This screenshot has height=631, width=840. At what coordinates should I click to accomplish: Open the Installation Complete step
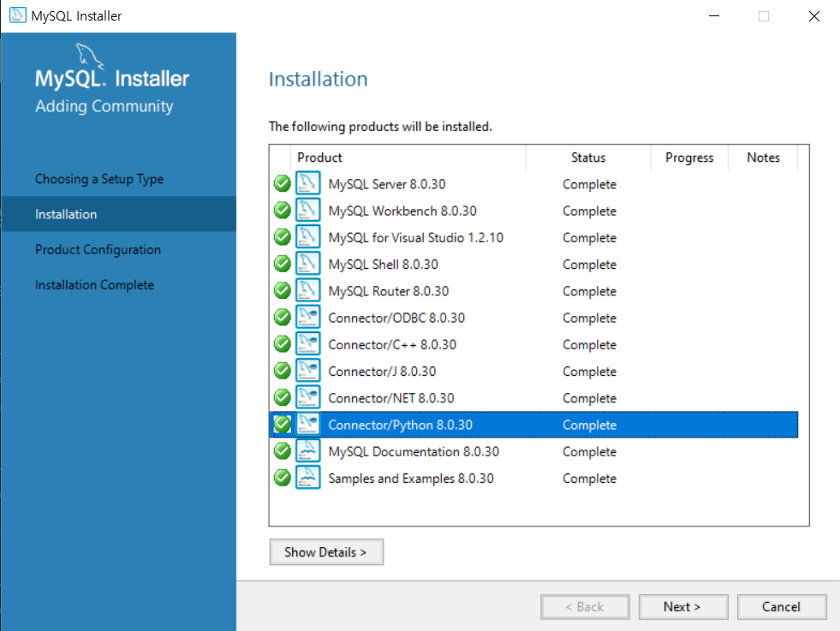(x=94, y=285)
